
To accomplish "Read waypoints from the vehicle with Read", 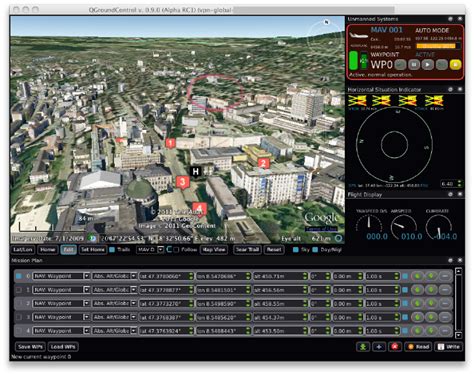I will pyautogui.click(x=419, y=347).
